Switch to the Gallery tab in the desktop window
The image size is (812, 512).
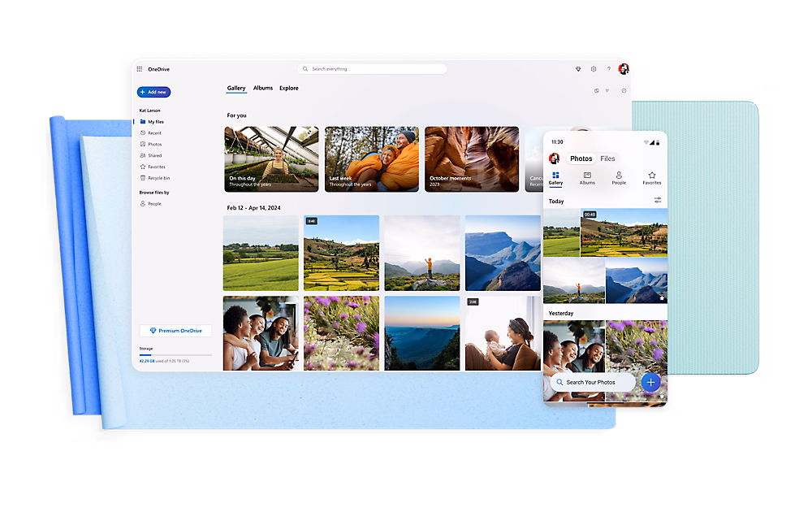[x=236, y=88]
